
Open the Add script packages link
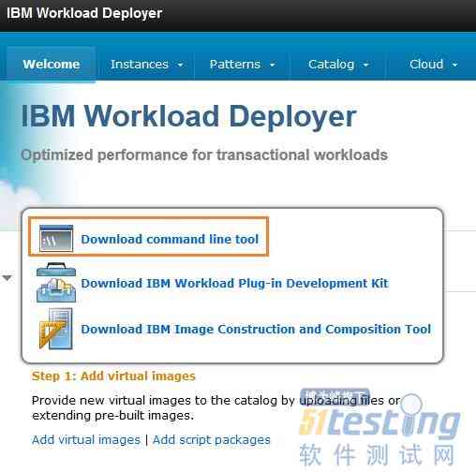pyautogui.click(x=212, y=439)
